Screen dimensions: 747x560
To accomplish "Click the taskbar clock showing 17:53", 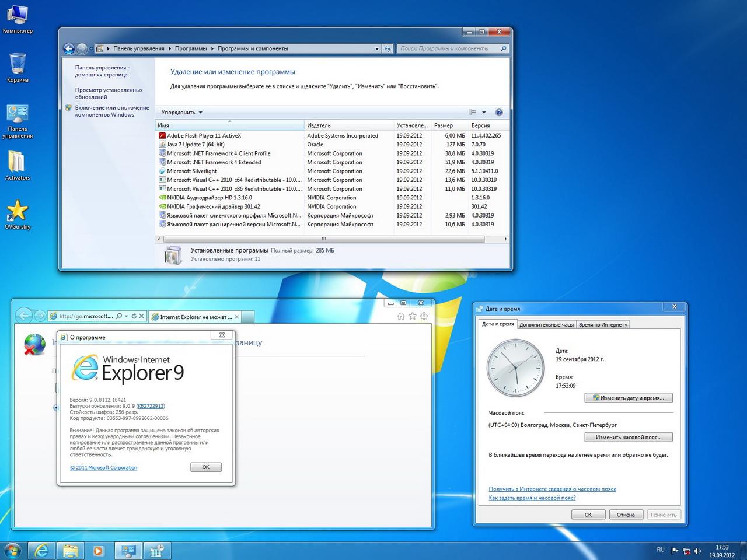I will pyautogui.click(x=722, y=551).
